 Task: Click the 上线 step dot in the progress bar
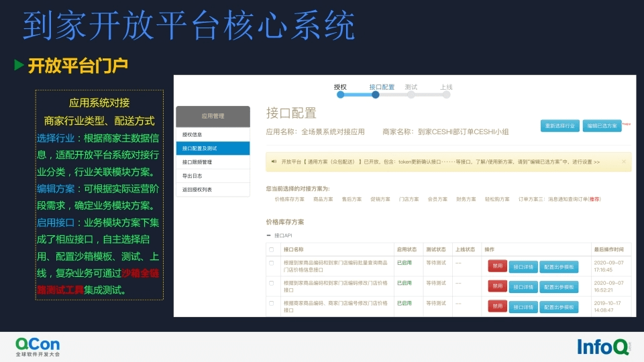tap(447, 95)
